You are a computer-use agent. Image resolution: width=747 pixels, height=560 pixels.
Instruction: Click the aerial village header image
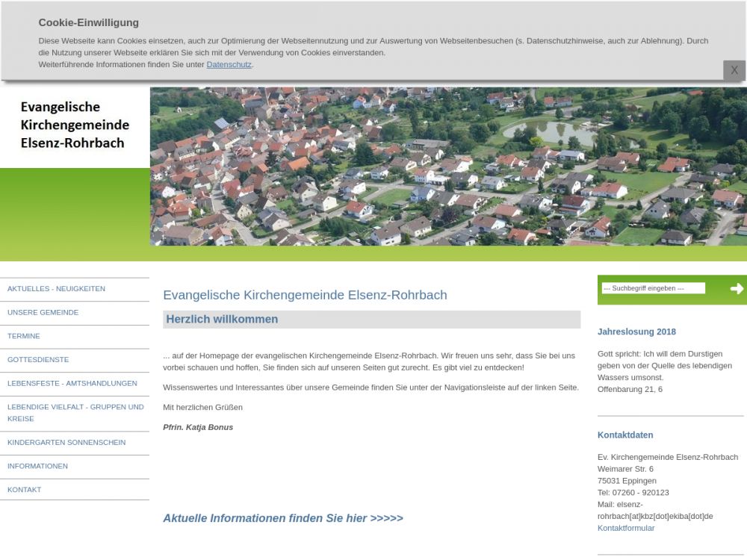pos(448,167)
